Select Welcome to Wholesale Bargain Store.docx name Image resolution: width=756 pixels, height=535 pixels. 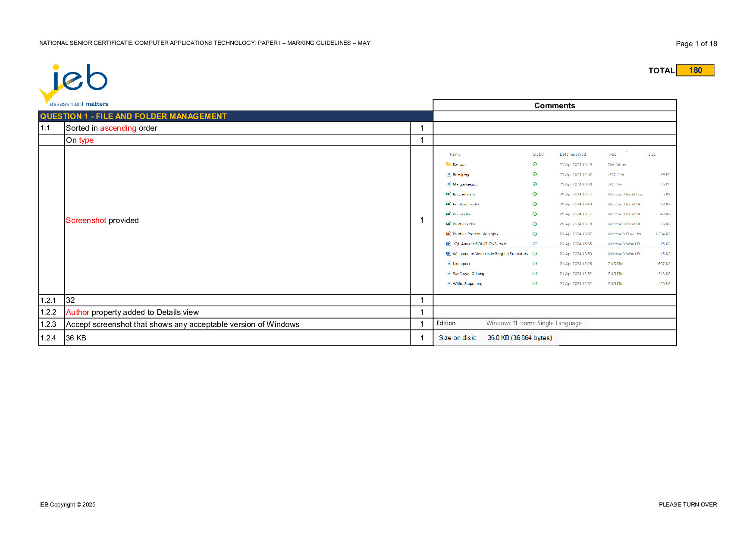pos(491,254)
